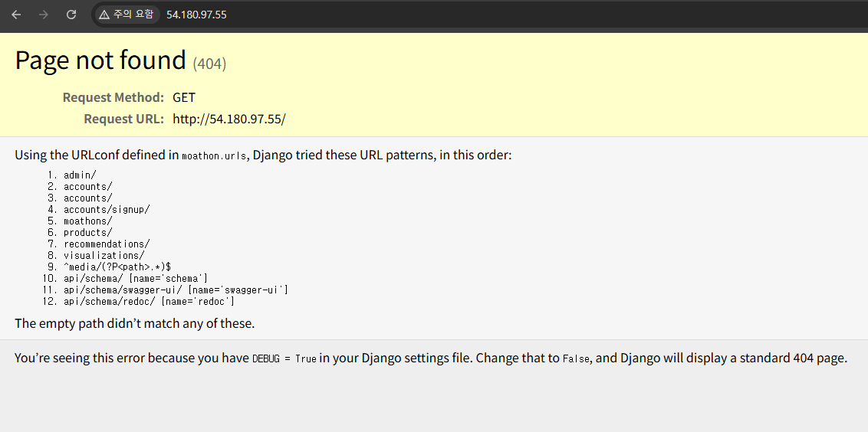This screenshot has height=432, width=868.
Task: Click the admin/ URL pattern
Action: pos(80,175)
